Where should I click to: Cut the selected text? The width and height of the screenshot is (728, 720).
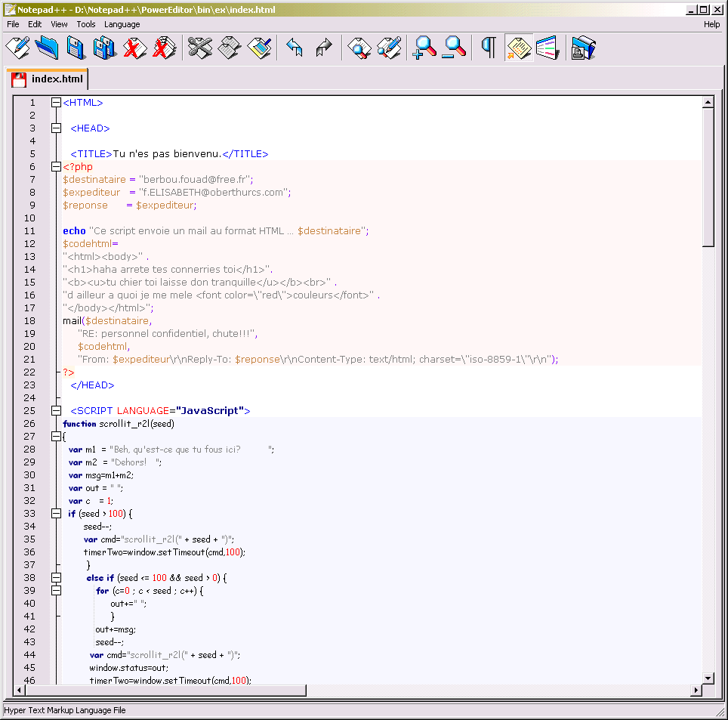(199, 48)
